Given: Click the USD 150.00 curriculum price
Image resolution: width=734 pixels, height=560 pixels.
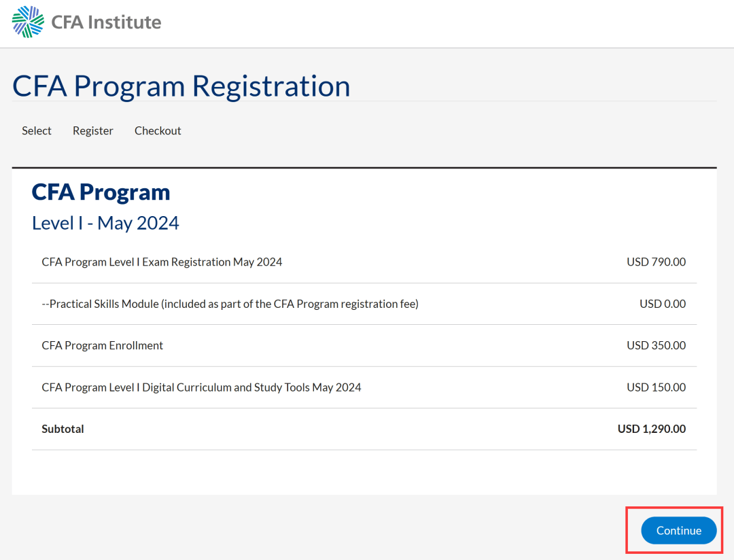Looking at the screenshot, I should 657,387.
